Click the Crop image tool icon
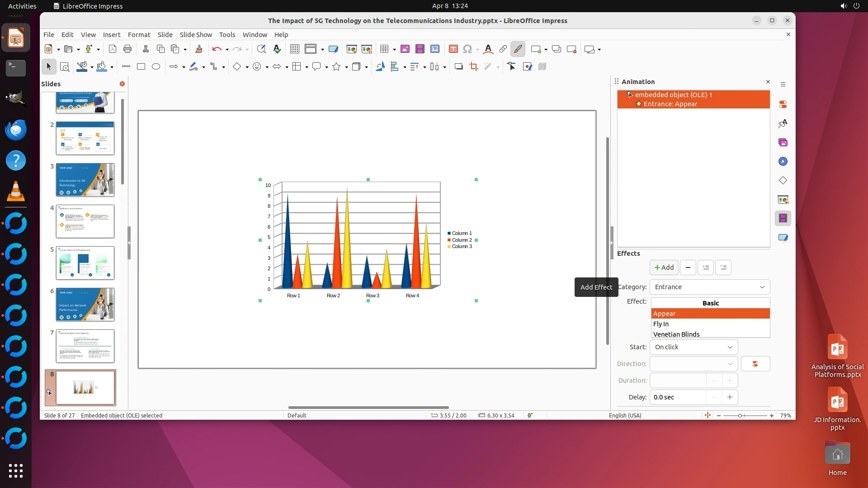Image resolution: width=868 pixels, height=488 pixels. (x=473, y=67)
